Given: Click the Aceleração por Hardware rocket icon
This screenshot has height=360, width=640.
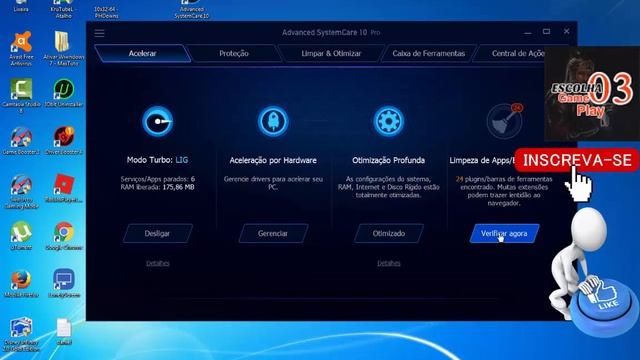Looking at the screenshot, I should [273, 121].
